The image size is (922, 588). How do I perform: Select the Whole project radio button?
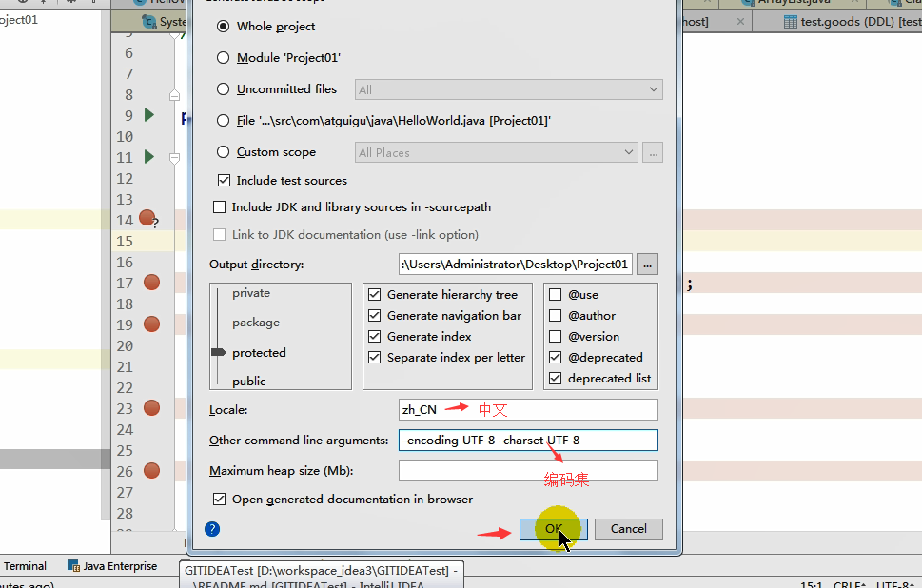tap(223, 27)
